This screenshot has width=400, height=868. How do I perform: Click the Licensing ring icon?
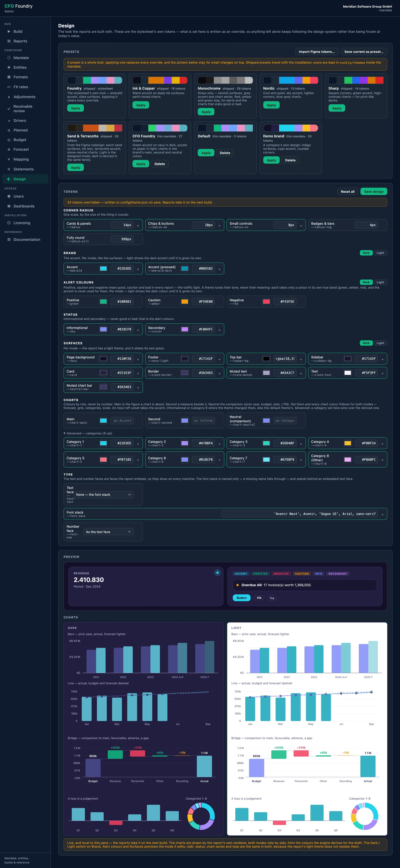[9, 223]
